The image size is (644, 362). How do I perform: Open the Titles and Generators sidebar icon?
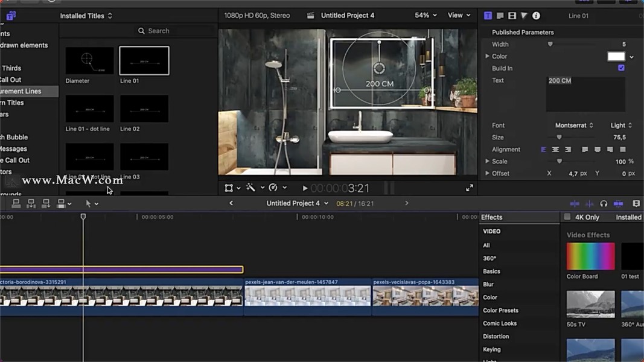(x=11, y=16)
